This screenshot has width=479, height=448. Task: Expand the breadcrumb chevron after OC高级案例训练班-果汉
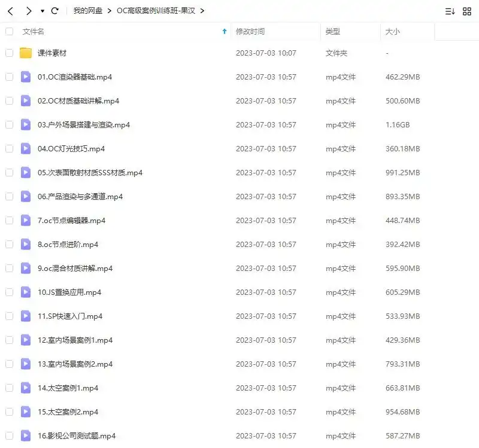click(202, 10)
